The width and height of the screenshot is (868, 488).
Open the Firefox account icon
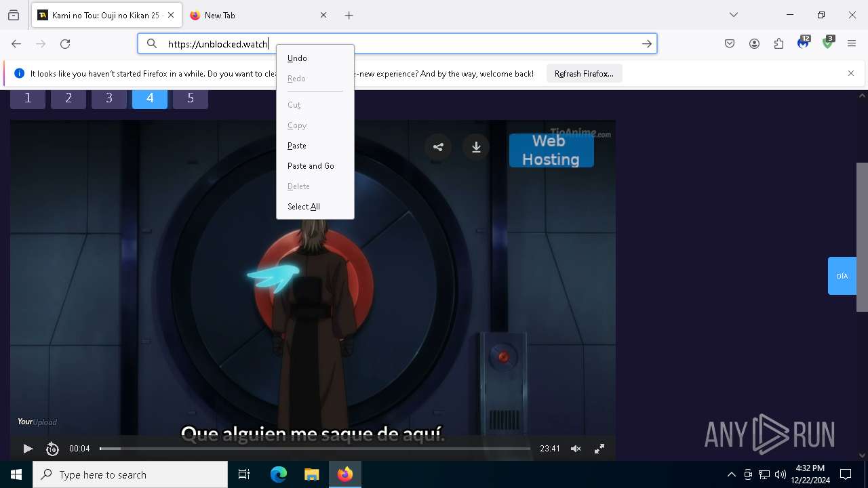(x=754, y=43)
